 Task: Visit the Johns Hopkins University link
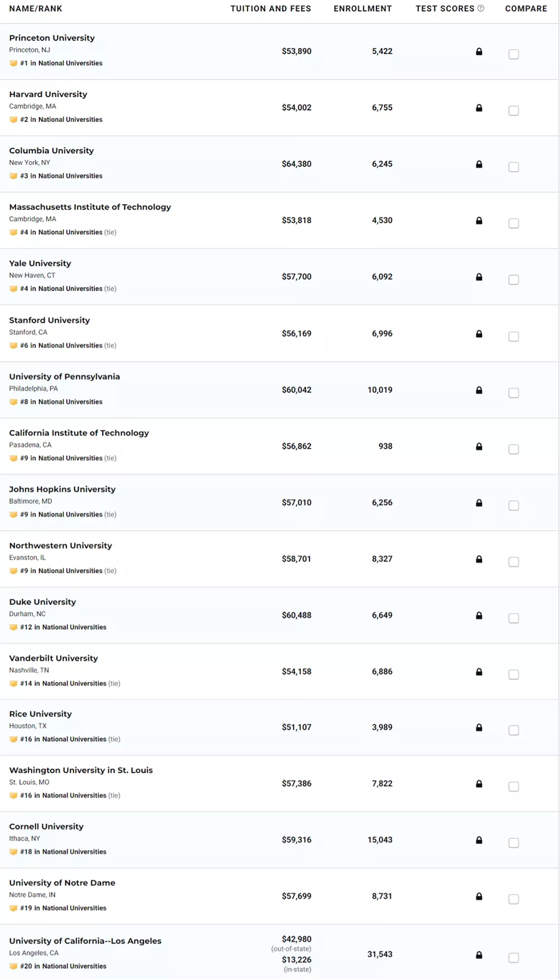[62, 489]
